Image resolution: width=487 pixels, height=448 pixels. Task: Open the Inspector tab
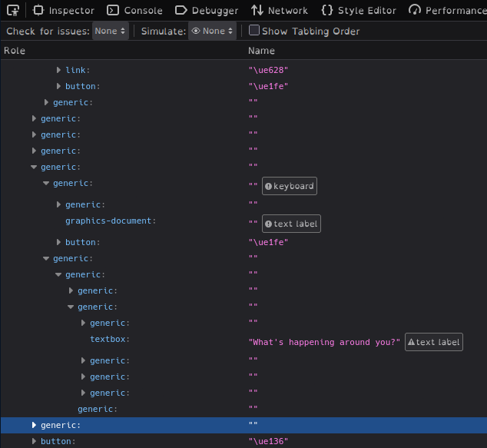pyautogui.click(x=64, y=10)
